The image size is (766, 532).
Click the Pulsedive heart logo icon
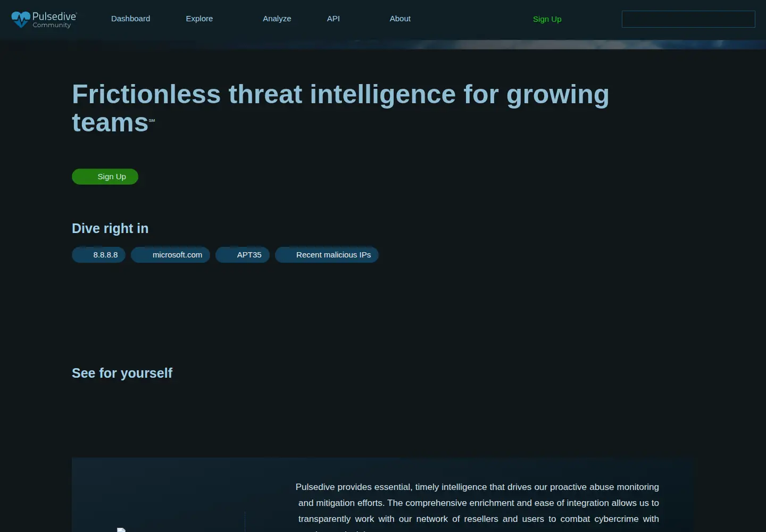click(21, 19)
